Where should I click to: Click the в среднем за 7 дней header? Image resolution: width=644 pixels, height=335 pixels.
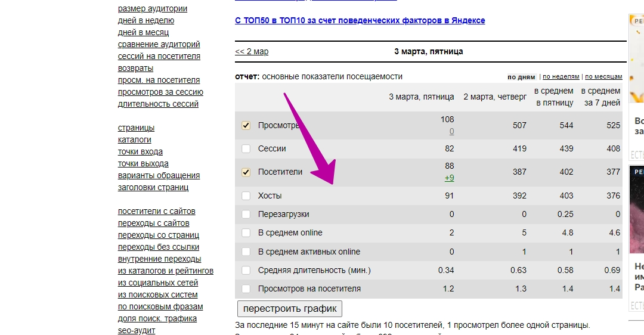(600, 97)
